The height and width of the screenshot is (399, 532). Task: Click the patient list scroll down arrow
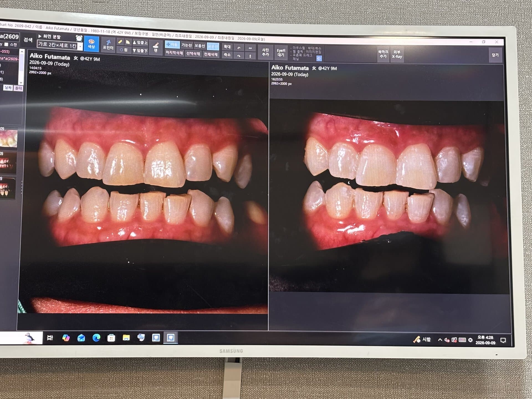(x=21, y=82)
